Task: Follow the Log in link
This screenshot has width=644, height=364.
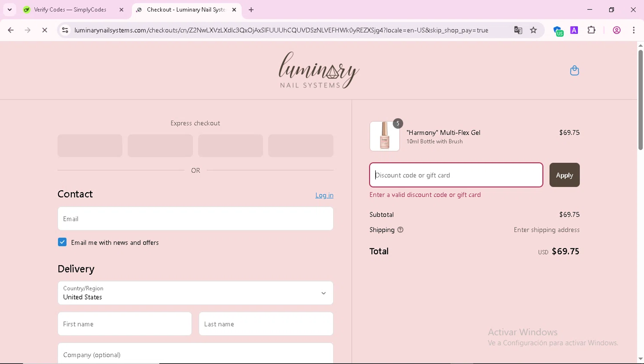Action: coord(324,195)
